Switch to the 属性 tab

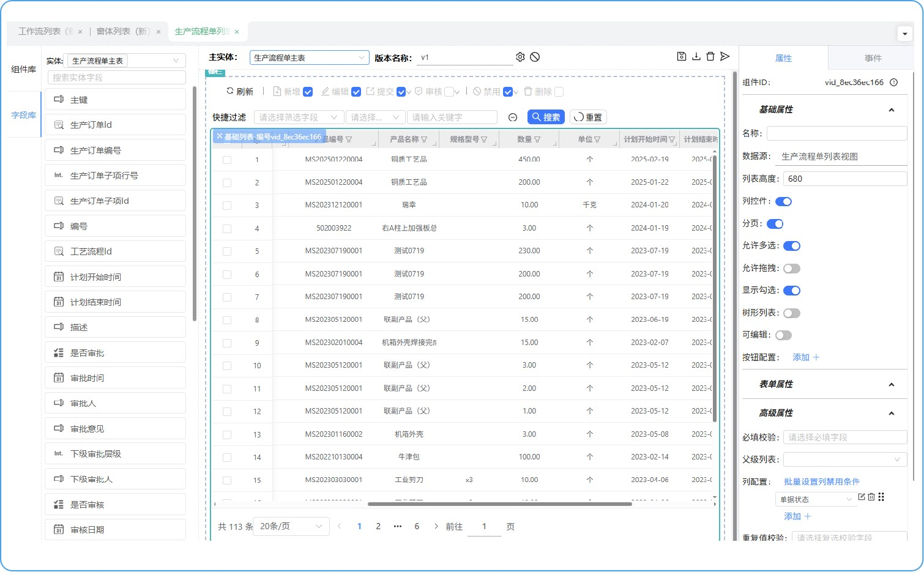point(784,58)
